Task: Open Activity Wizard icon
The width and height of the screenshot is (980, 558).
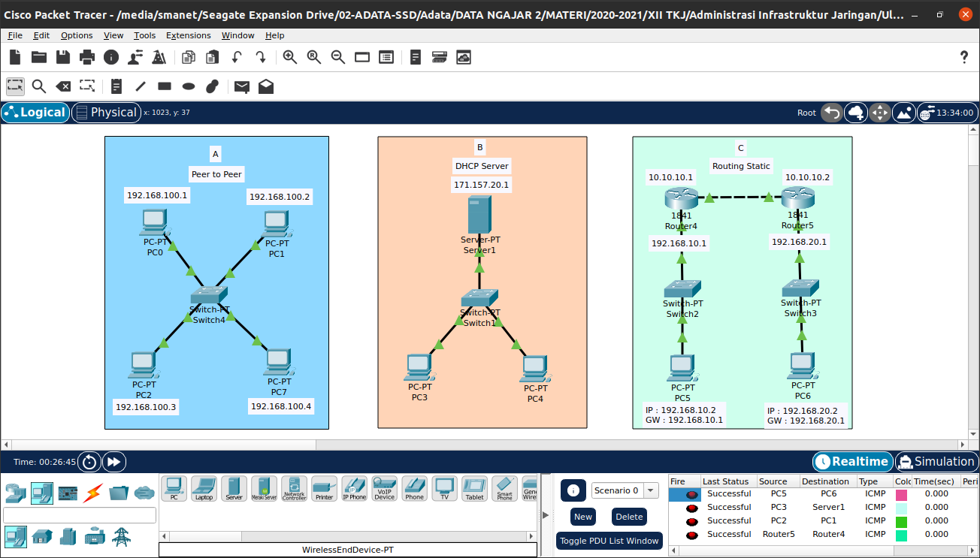Action: [x=135, y=57]
